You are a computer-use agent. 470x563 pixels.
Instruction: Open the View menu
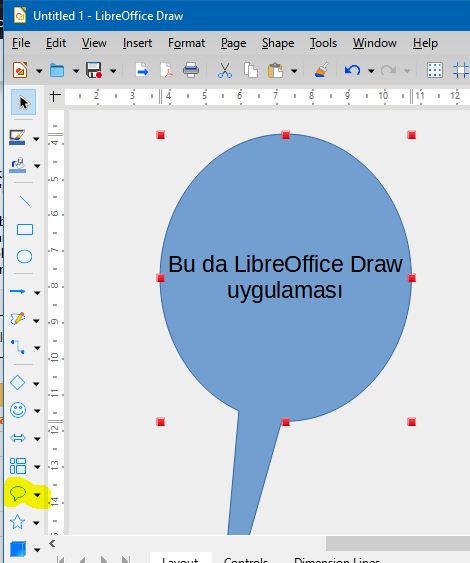click(94, 43)
